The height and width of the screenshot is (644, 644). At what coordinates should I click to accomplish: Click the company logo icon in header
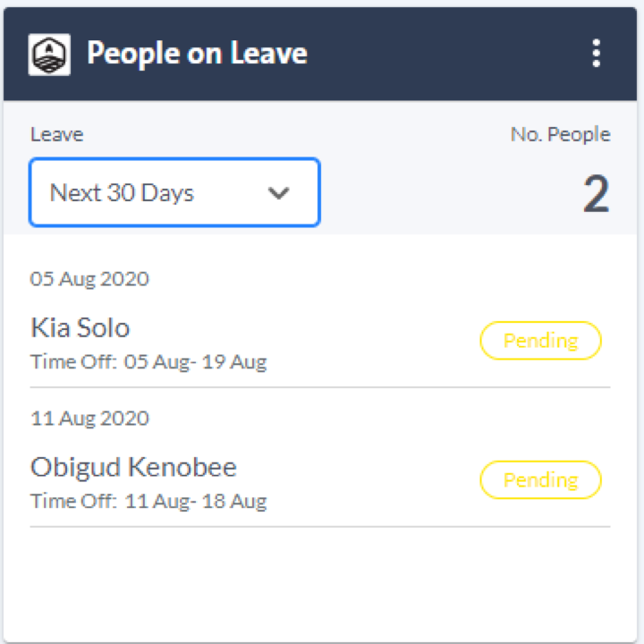49,55
